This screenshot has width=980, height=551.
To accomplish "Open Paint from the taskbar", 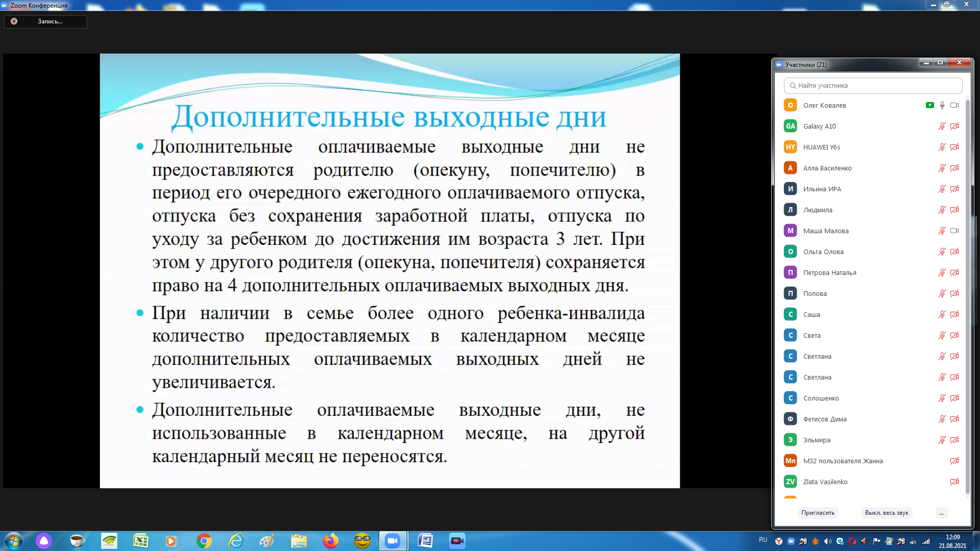I will [x=267, y=541].
